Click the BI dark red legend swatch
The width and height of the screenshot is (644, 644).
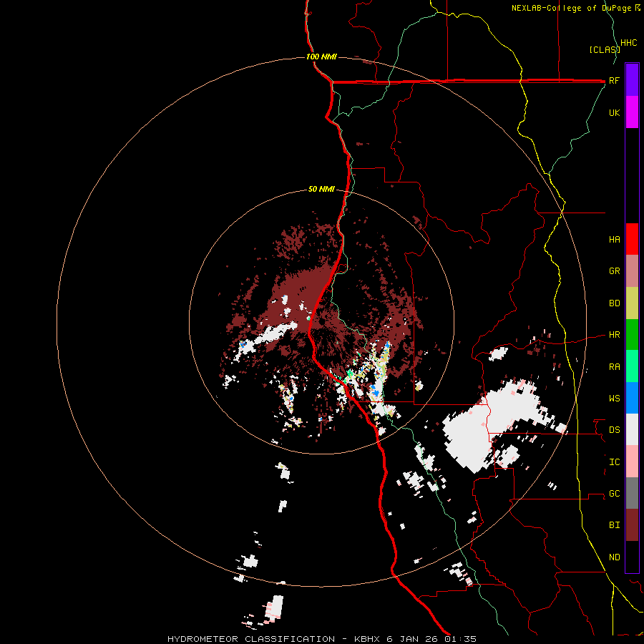tap(632, 525)
